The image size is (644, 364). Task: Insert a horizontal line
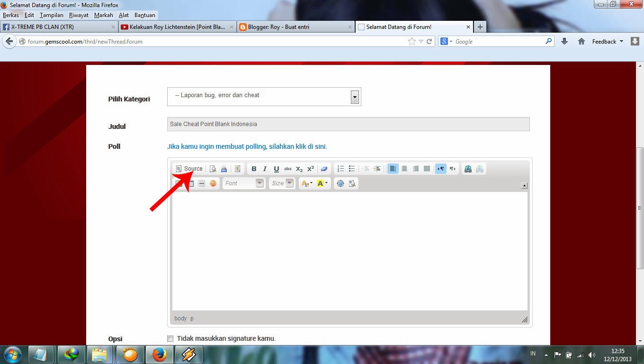(x=202, y=183)
